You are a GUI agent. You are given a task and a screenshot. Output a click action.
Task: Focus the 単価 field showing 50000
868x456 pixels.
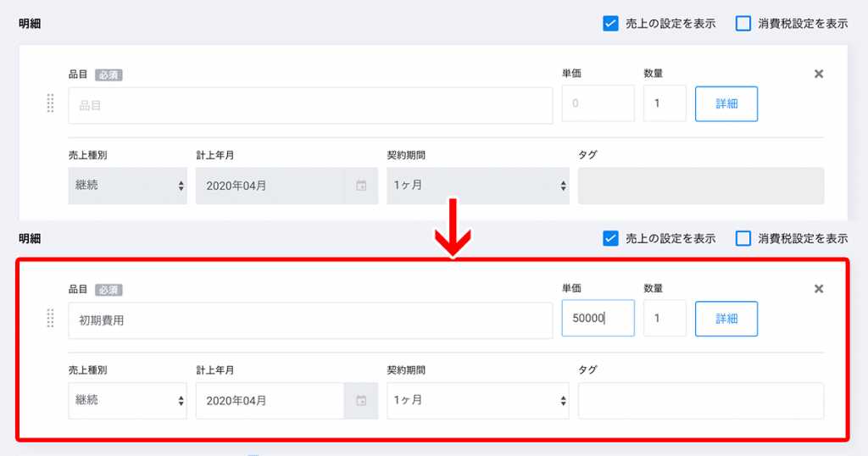(598, 318)
